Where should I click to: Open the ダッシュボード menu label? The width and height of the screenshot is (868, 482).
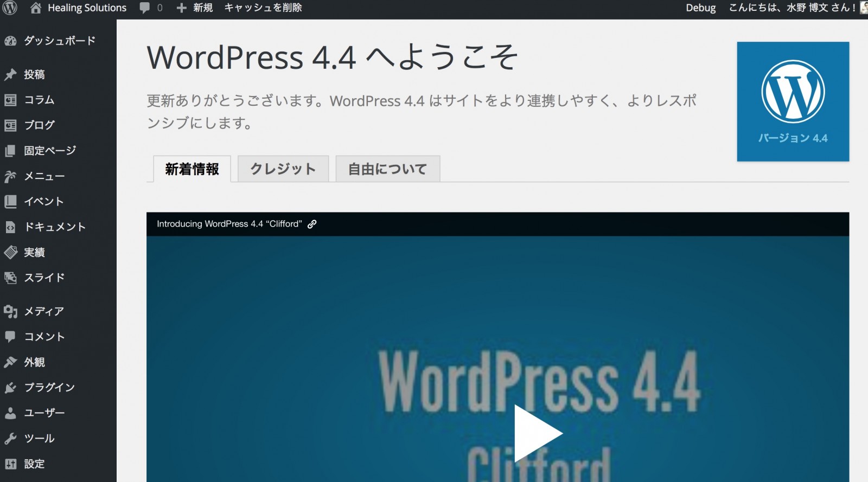[x=60, y=41]
